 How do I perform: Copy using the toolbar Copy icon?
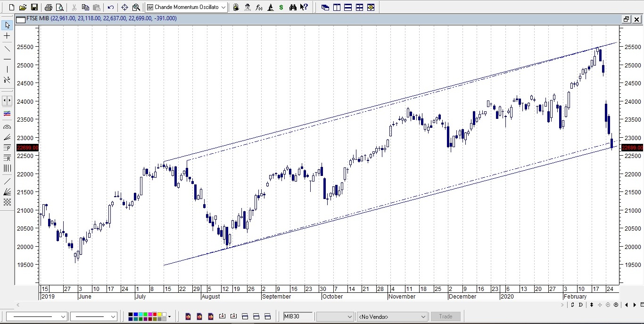point(85,7)
